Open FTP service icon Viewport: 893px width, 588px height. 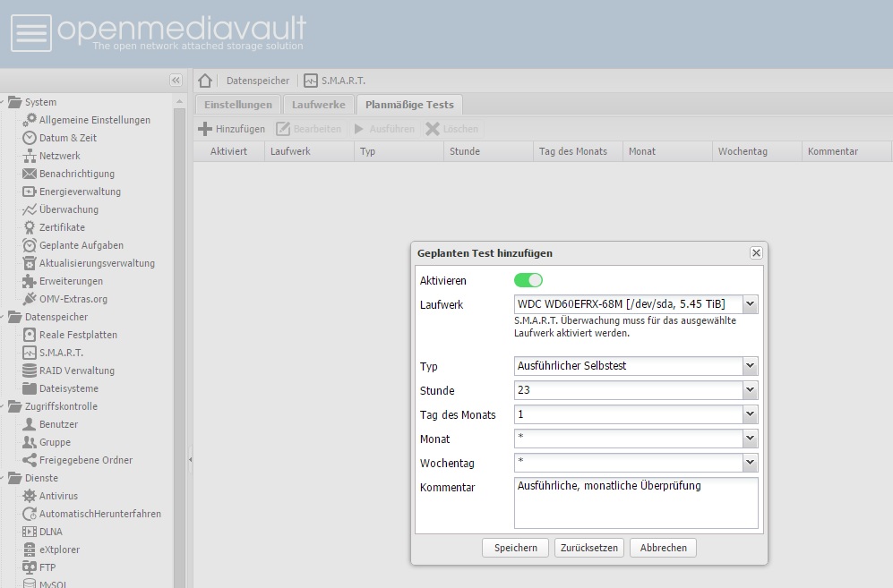pos(30,567)
